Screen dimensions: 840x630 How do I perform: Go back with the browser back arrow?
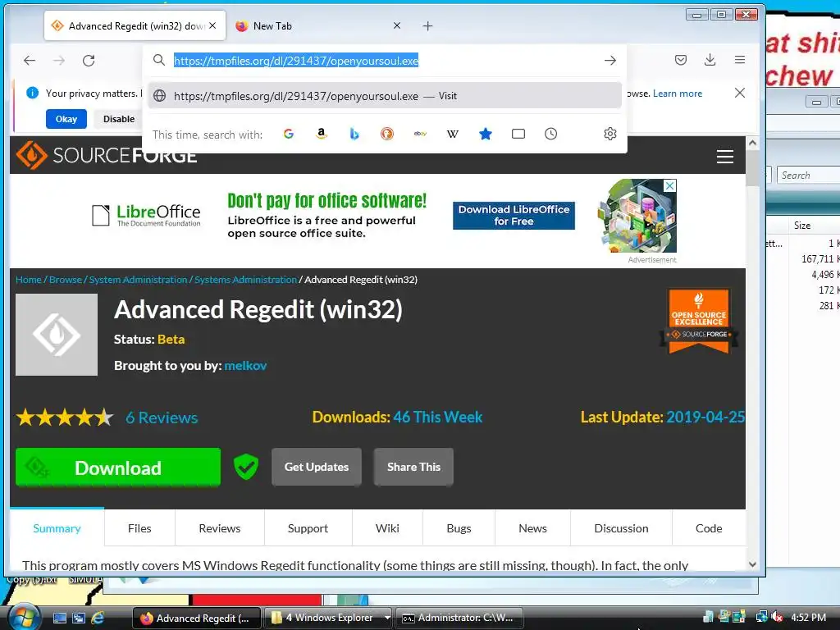30,61
